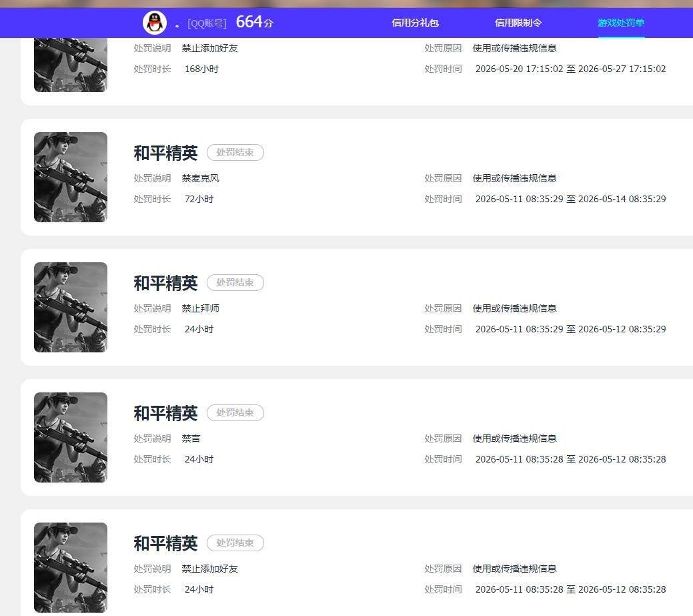Select the 禁止拜师 penalty description
This screenshot has width=693, height=616.
pos(200,308)
